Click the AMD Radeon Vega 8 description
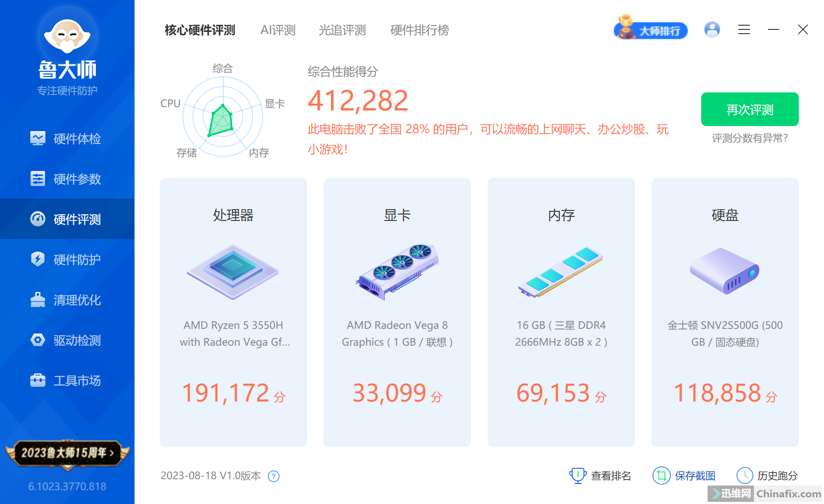 pos(397,333)
